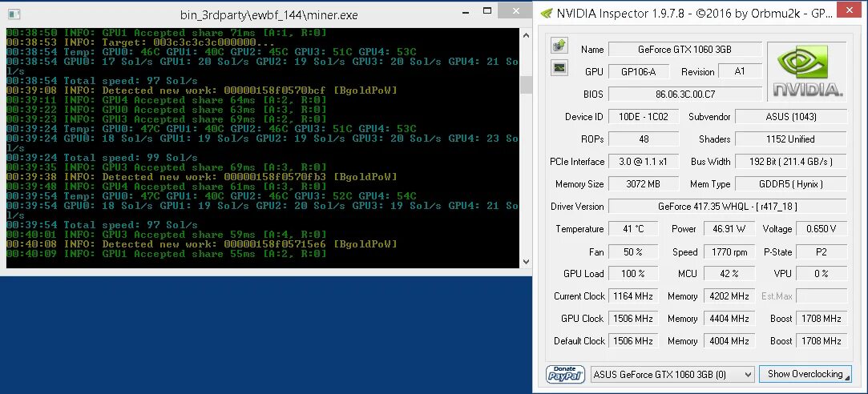Open the hardware monitor graph icon
This screenshot has width=868, height=394.
[x=559, y=67]
